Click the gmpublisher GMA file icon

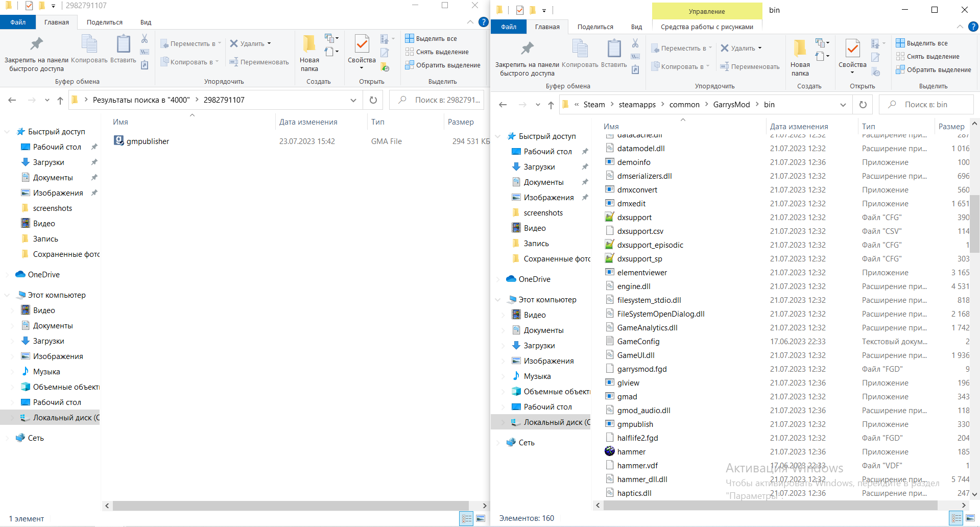(x=119, y=140)
